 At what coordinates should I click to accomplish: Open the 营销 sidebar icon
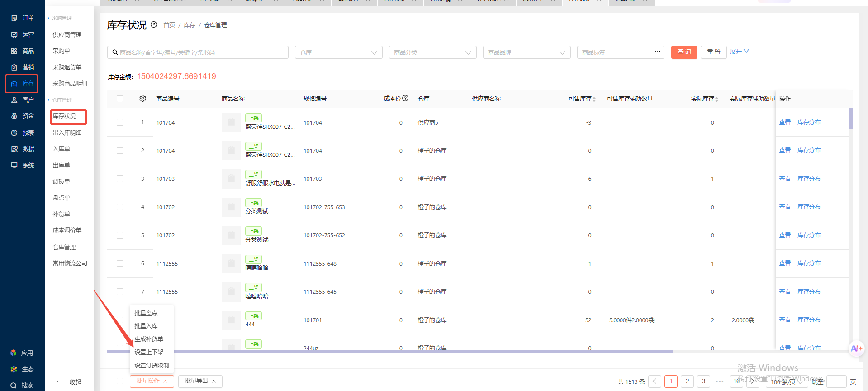pyautogui.click(x=14, y=67)
